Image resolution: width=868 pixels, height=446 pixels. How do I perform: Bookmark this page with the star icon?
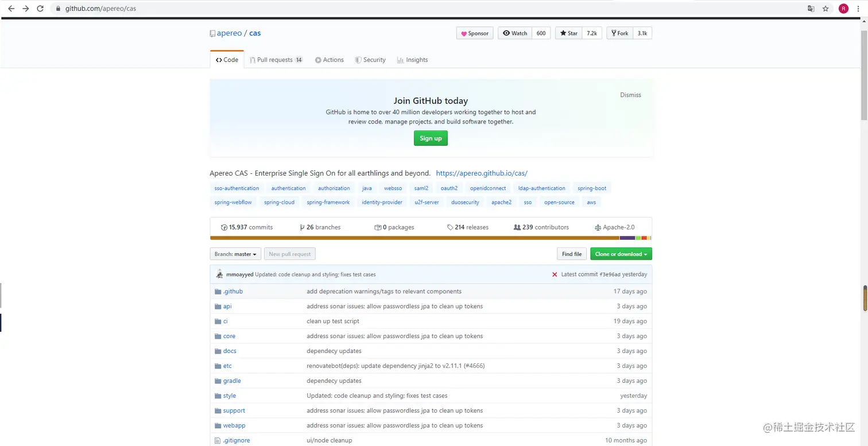[826, 9]
